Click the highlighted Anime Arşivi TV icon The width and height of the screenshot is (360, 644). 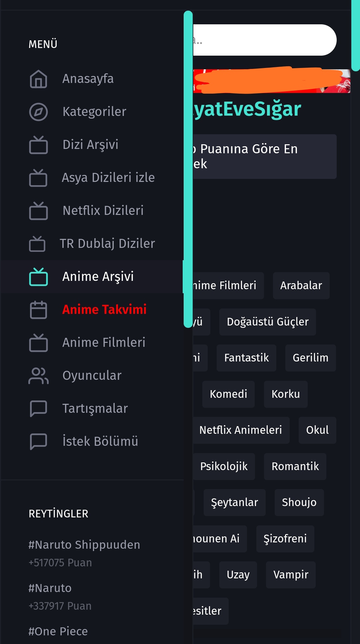pos(38,277)
